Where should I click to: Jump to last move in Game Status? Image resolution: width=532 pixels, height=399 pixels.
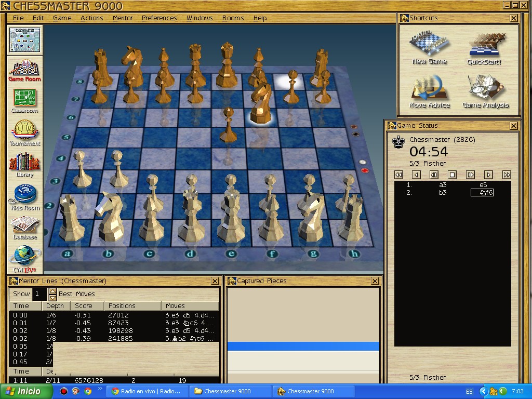point(507,175)
